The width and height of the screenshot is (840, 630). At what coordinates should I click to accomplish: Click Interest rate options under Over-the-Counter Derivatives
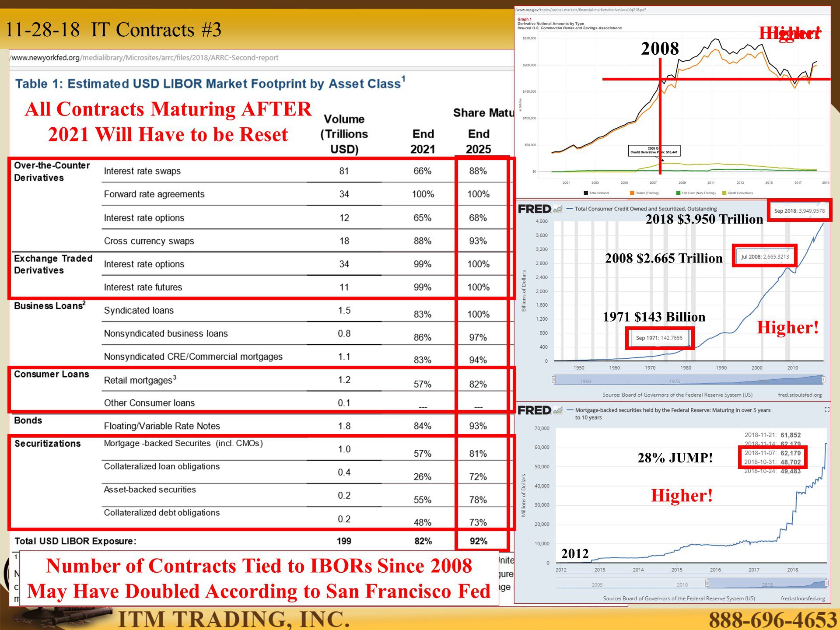click(x=144, y=218)
